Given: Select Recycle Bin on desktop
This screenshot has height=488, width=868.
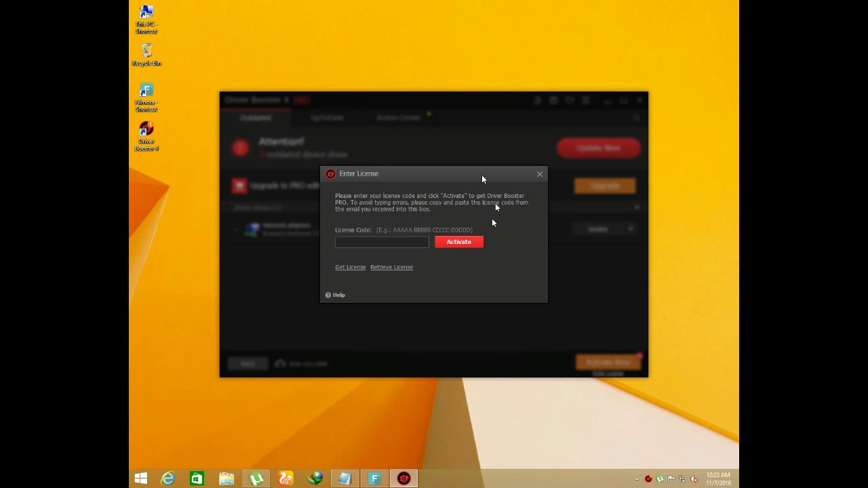Looking at the screenshot, I should (x=146, y=55).
